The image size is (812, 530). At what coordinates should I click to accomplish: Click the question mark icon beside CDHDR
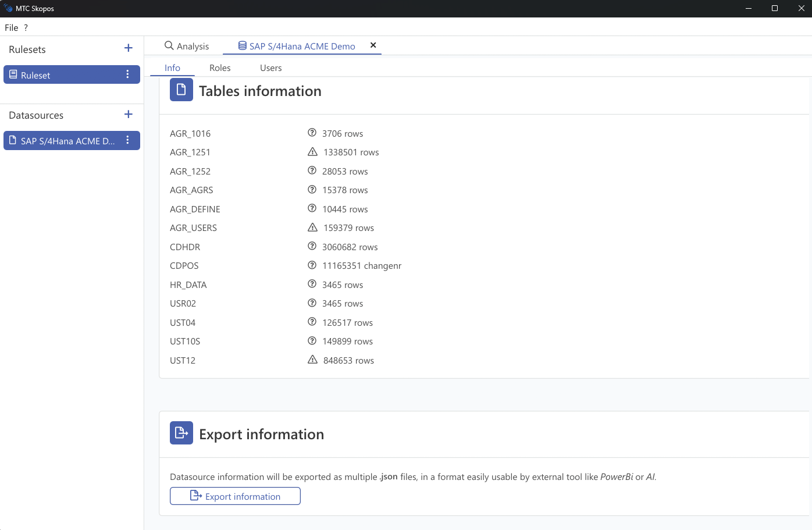[x=312, y=246]
